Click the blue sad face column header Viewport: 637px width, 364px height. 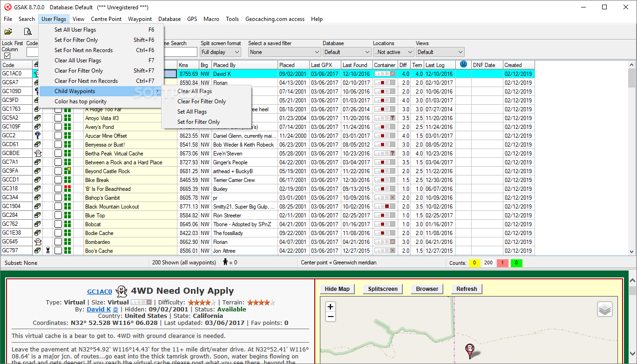click(463, 64)
